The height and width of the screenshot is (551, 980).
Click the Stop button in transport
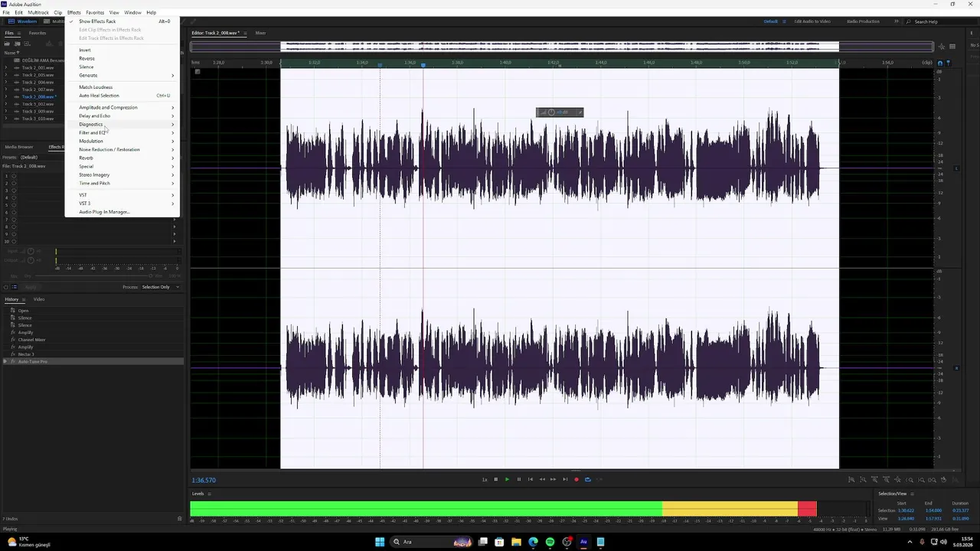point(495,480)
